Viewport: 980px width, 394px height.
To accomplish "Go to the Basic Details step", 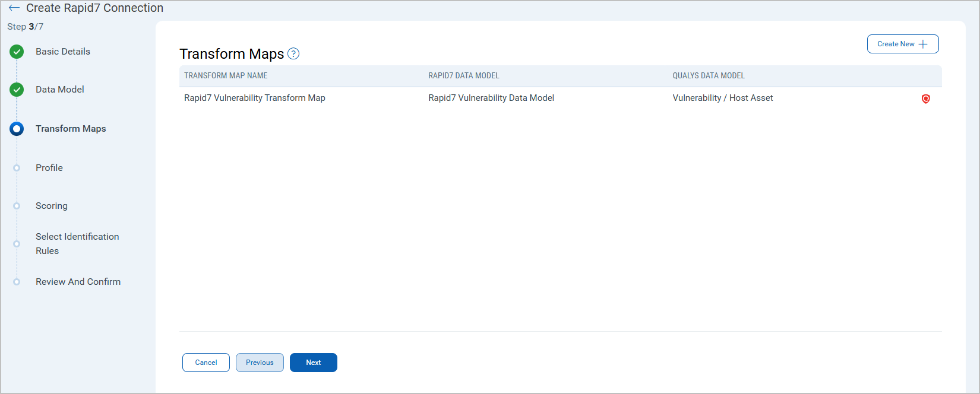I will [x=62, y=52].
